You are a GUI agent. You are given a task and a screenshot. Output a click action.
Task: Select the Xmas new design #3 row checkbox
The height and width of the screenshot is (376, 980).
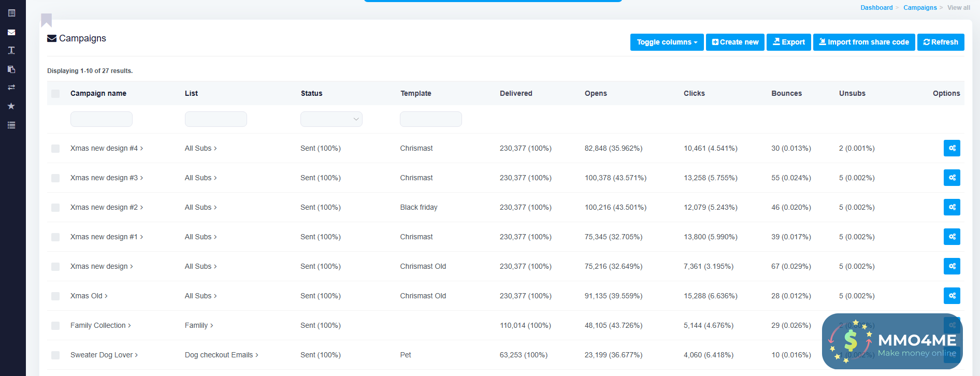point(55,178)
